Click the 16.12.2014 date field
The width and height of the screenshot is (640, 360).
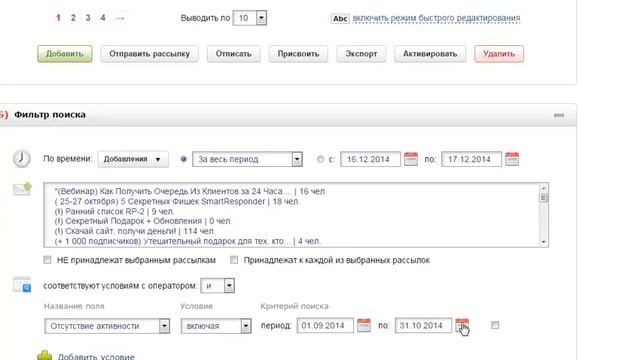[x=370, y=159]
